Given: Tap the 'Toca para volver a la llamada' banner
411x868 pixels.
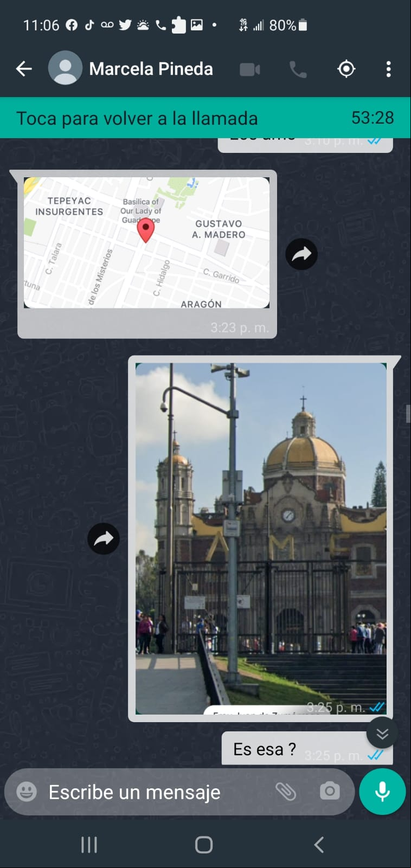Looking at the screenshot, I should (206, 118).
